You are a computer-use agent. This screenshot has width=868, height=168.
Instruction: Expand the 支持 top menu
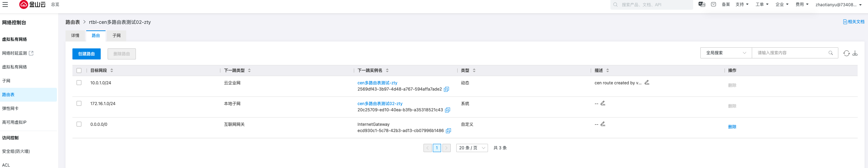(742, 4)
